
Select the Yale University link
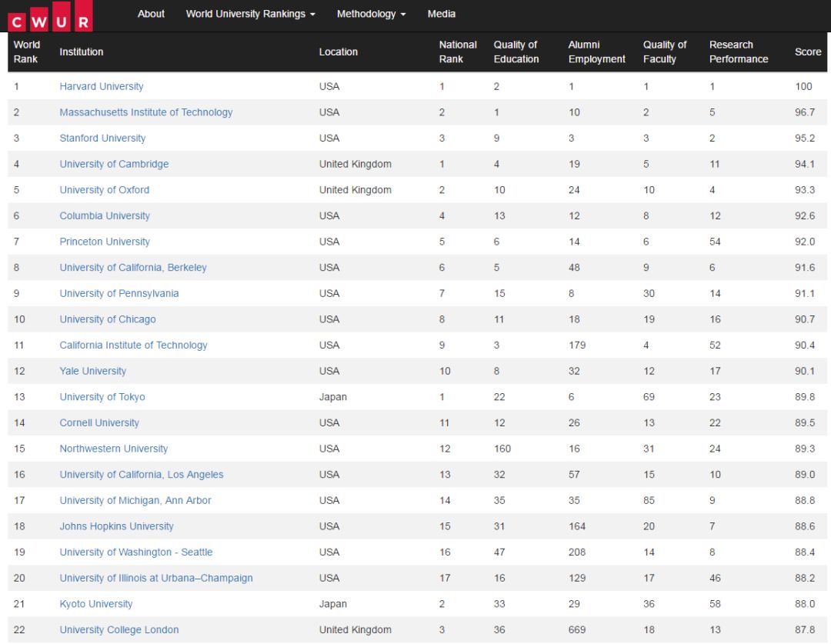pos(92,372)
